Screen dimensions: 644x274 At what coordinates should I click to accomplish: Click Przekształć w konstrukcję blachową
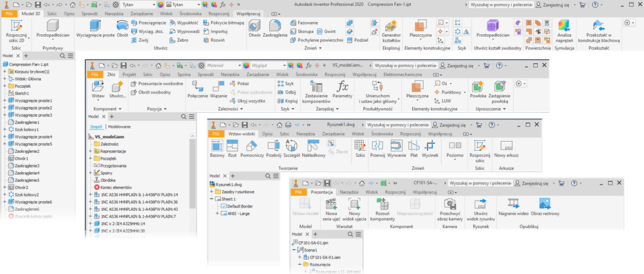(598, 31)
